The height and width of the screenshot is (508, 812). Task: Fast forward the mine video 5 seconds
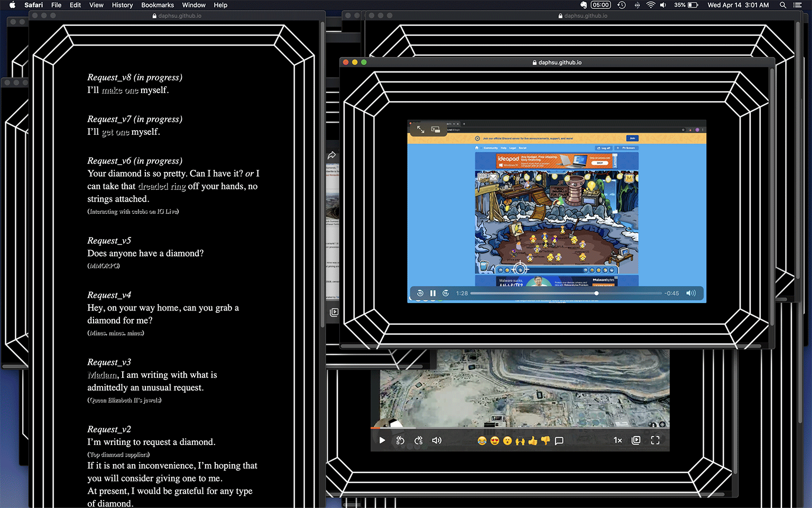point(418,440)
